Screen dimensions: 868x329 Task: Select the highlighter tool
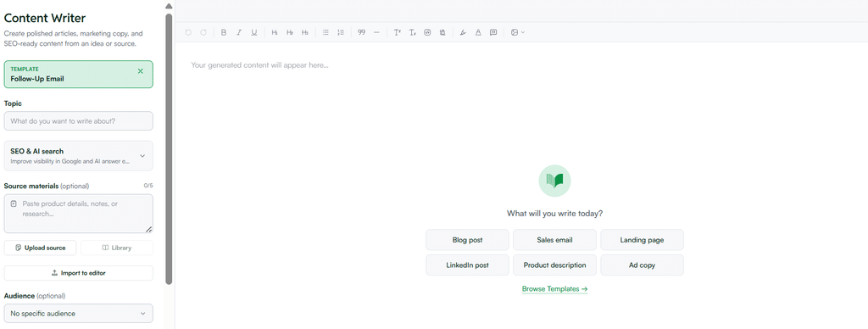point(463,33)
